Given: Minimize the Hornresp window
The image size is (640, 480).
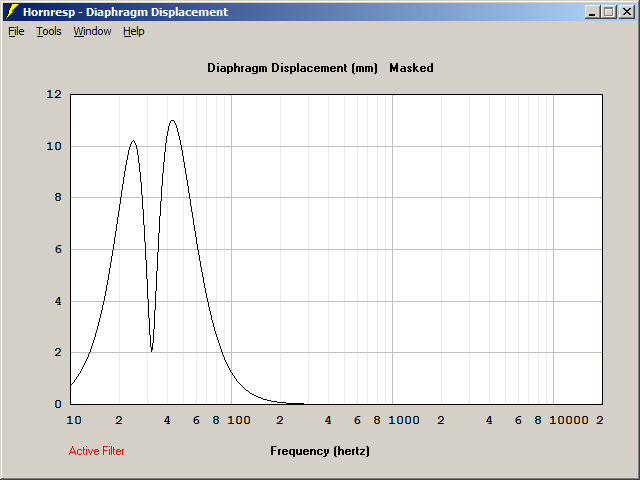Looking at the screenshot, I should pos(592,12).
